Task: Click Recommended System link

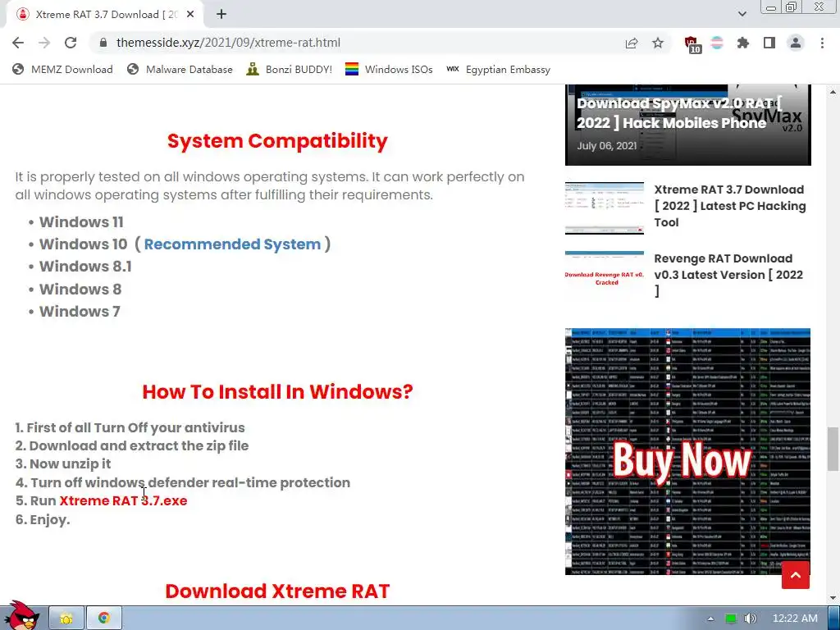Action: coord(232,244)
